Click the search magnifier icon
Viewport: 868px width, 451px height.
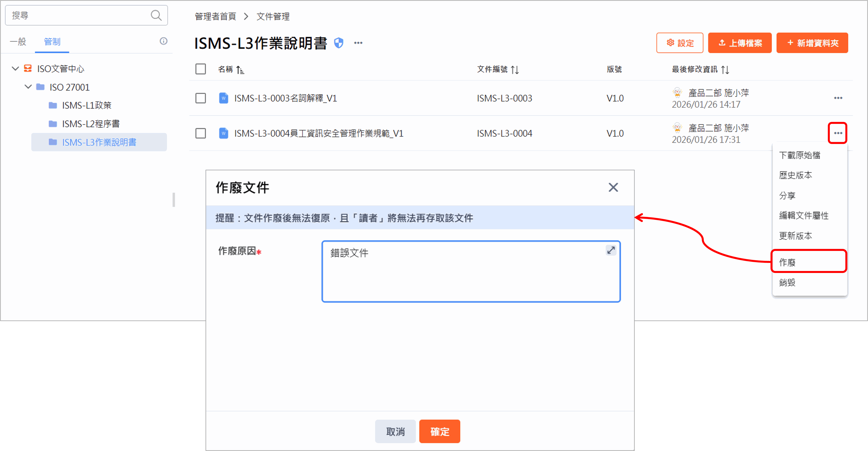pos(156,15)
